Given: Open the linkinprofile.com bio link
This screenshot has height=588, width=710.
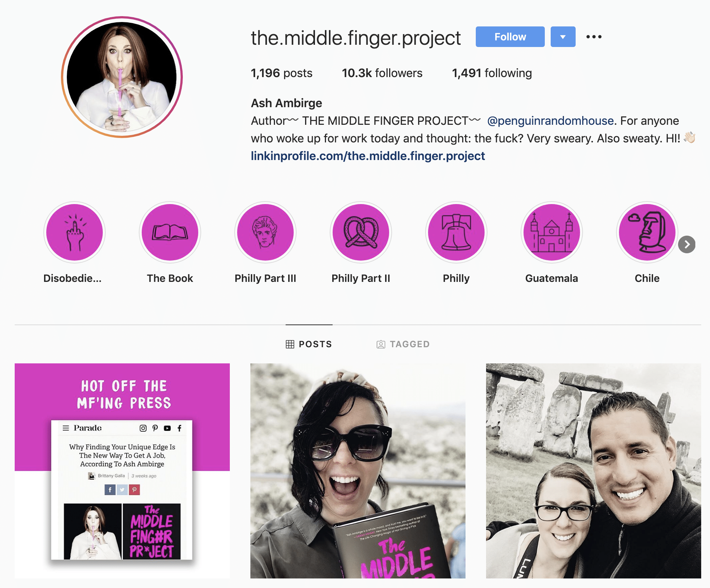Looking at the screenshot, I should coord(368,156).
